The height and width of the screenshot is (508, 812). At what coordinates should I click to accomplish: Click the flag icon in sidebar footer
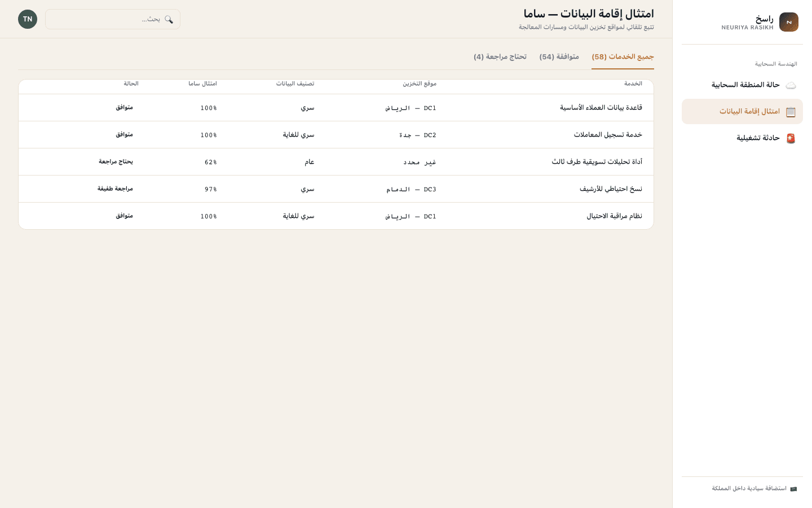[793, 489]
